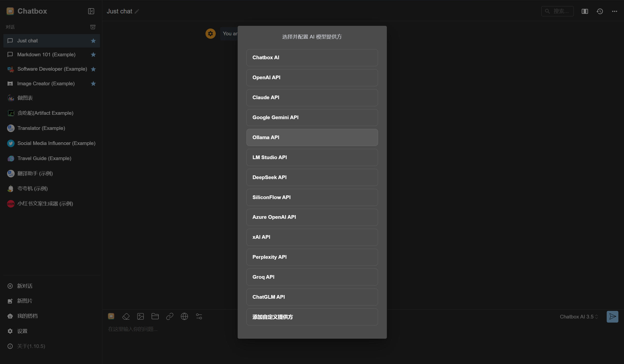Viewport: 624px width, 364px height.
Task: Choose xAI API provider
Action: (312, 237)
